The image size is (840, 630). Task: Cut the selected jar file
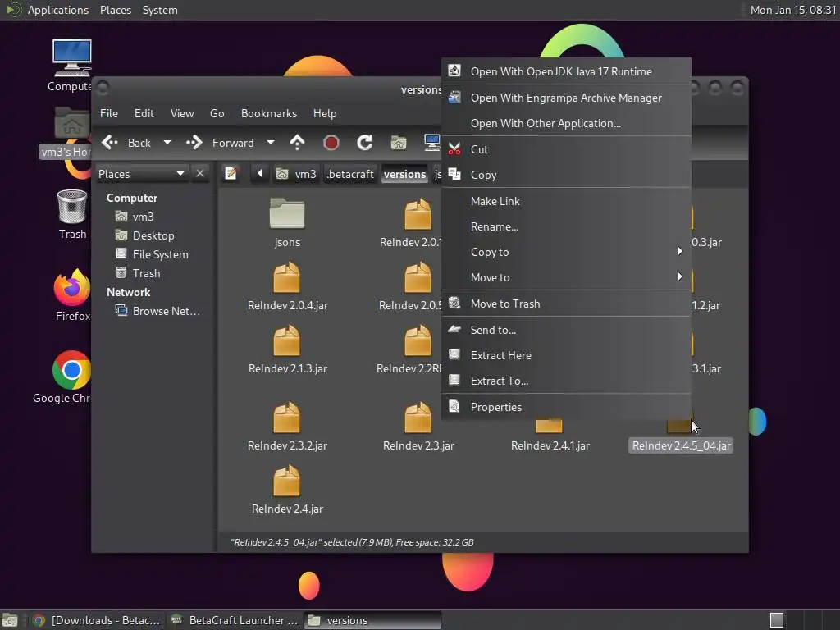(x=566, y=149)
